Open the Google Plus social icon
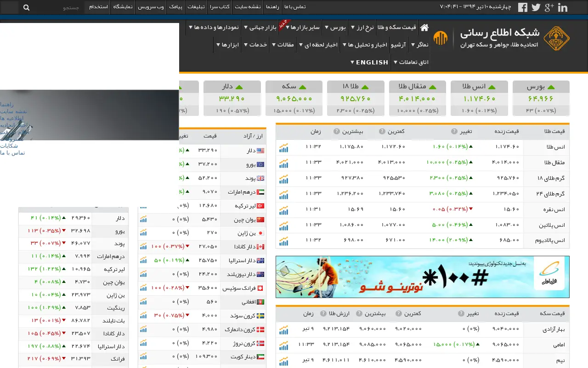The width and height of the screenshot is (588, 368). point(549,7)
